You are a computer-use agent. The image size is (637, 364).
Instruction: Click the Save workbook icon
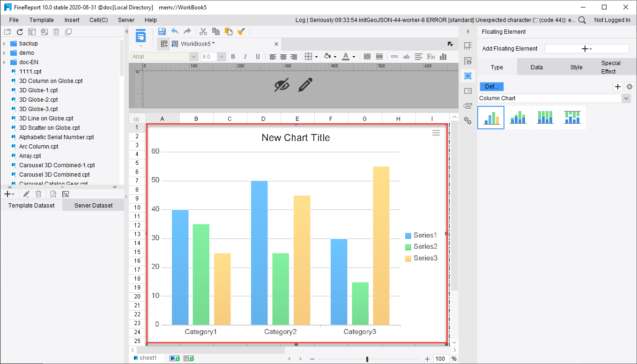coord(162,31)
